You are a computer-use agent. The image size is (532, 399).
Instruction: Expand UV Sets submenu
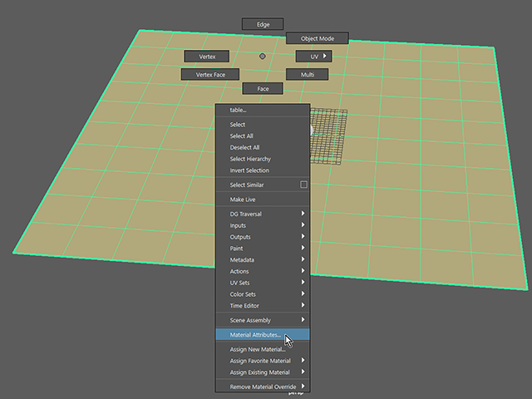[263, 283]
